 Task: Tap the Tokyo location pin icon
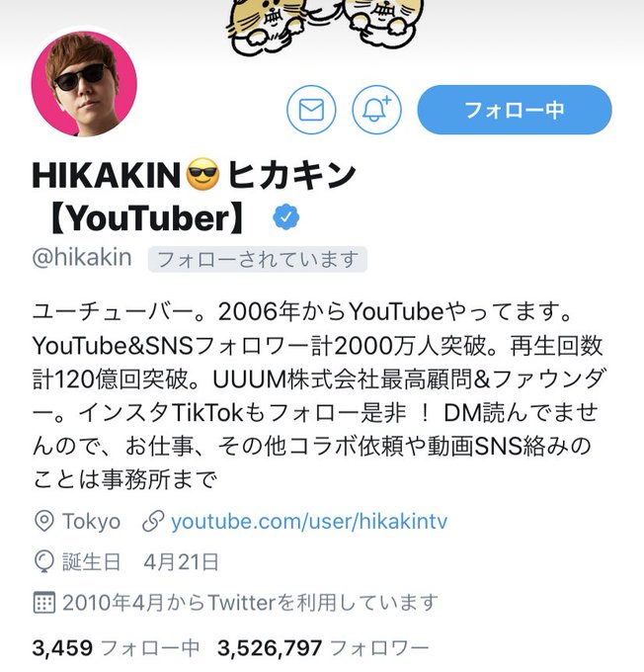[x=43, y=522]
